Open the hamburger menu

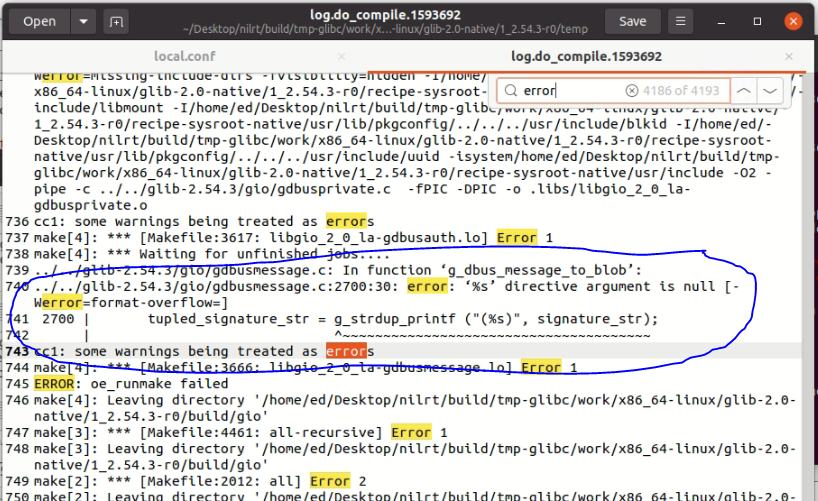680,21
